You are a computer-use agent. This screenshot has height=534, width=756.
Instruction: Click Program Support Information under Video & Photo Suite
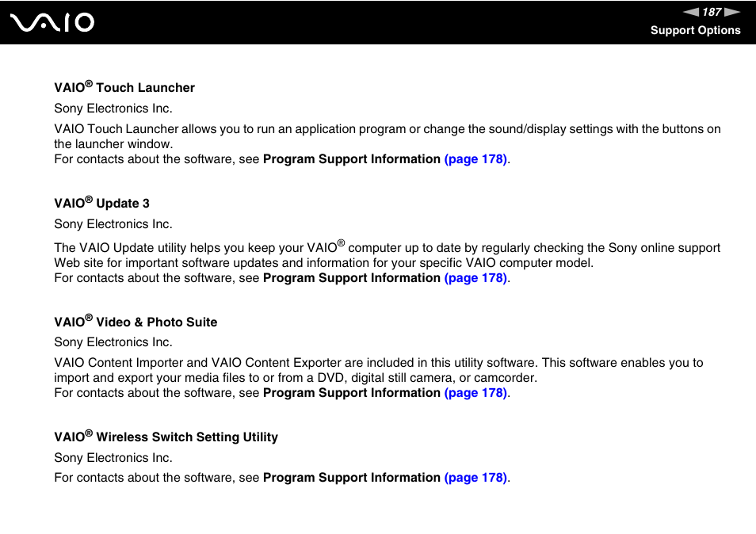(352, 393)
